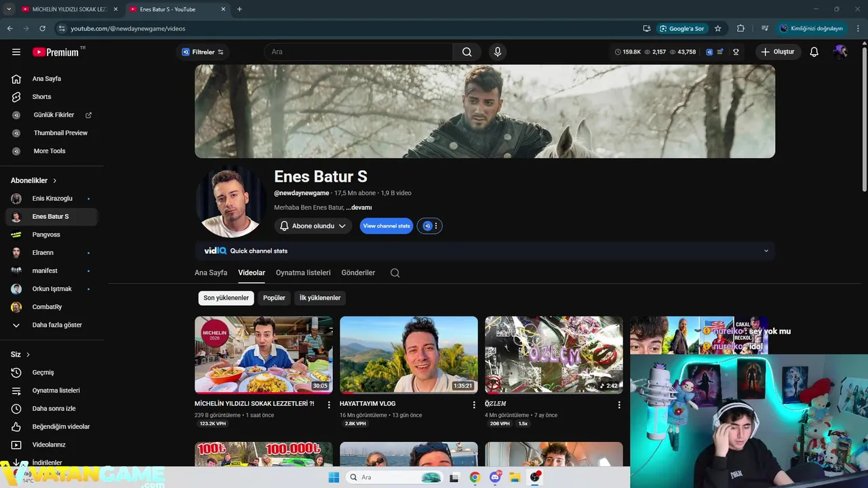This screenshot has width=868, height=488.
Task: Open Filtreler dropdown in header
Action: pyautogui.click(x=202, y=52)
